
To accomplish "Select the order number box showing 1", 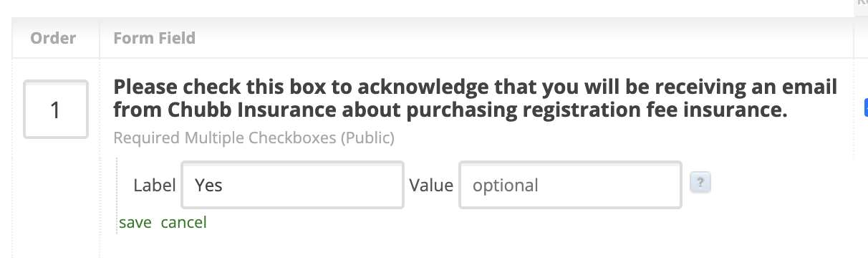I will (x=56, y=110).
